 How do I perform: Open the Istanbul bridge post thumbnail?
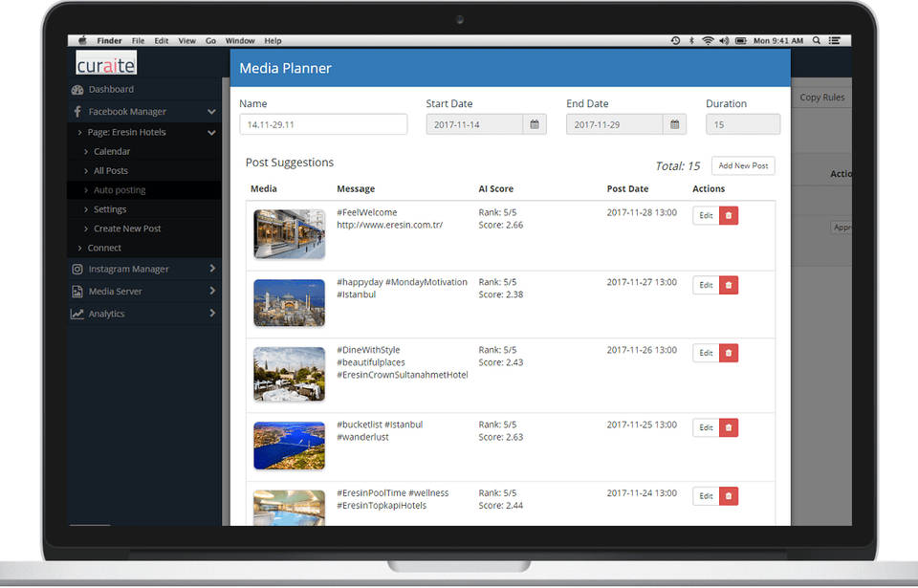(x=289, y=446)
